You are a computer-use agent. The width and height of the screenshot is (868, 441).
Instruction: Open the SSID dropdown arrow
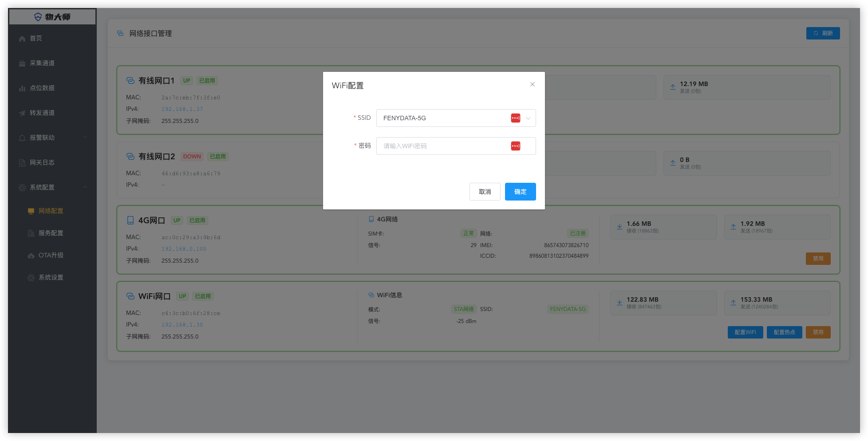click(528, 118)
